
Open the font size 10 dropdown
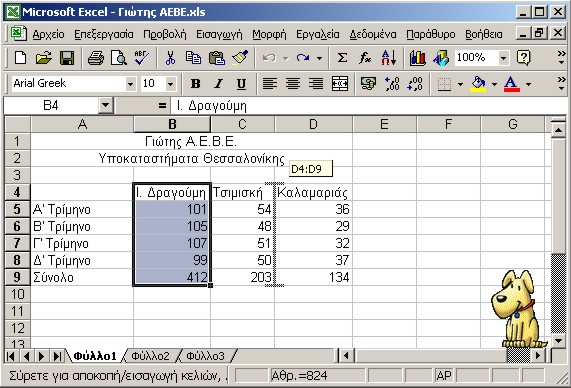[170, 84]
